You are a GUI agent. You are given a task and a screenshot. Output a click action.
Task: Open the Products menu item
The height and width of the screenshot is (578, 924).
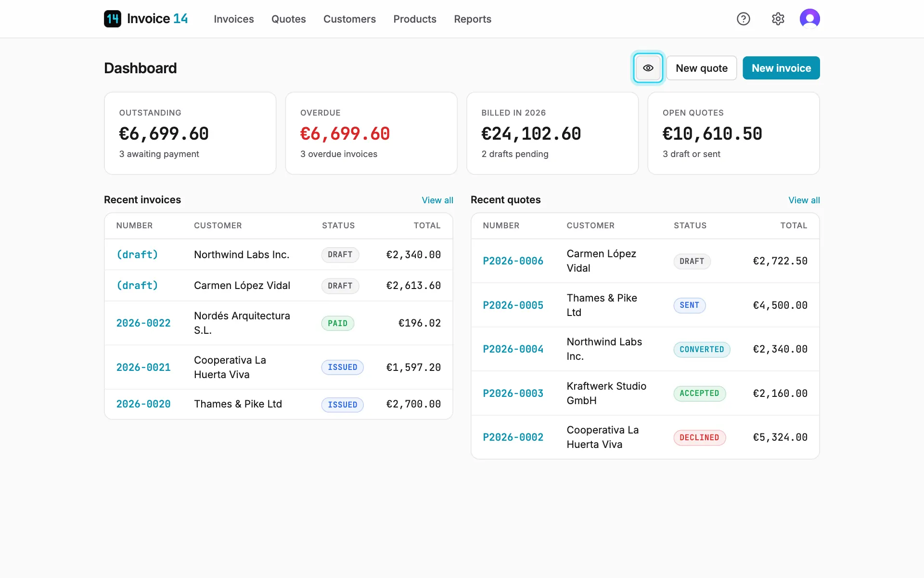pyautogui.click(x=415, y=19)
